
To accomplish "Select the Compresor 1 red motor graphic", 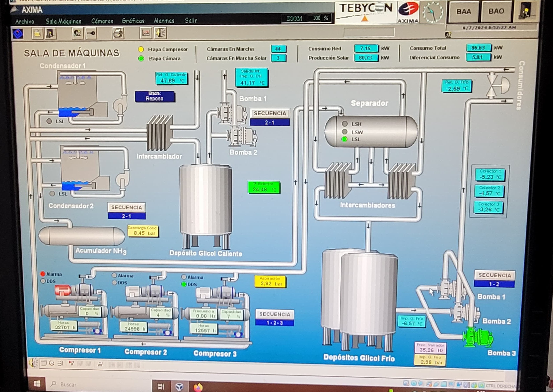I will 63,290.
